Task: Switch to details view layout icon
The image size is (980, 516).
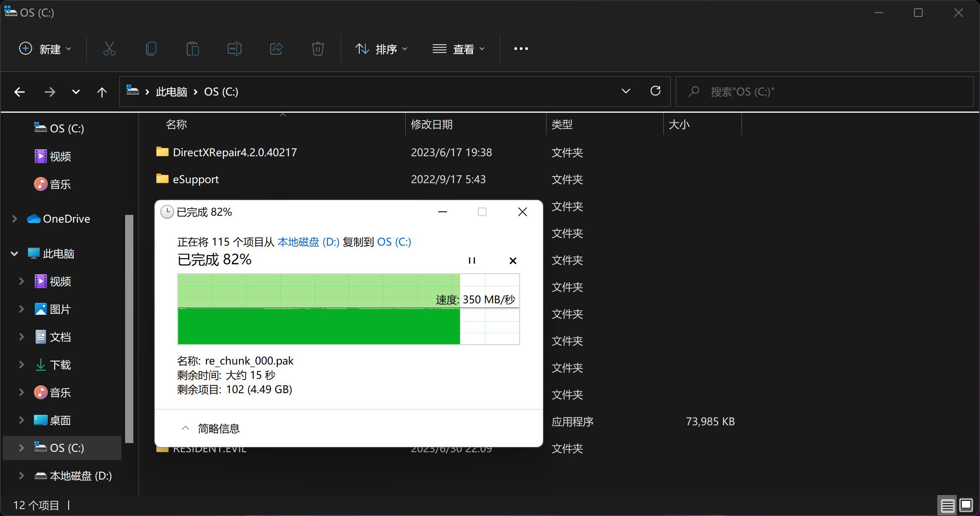Action: (947, 506)
